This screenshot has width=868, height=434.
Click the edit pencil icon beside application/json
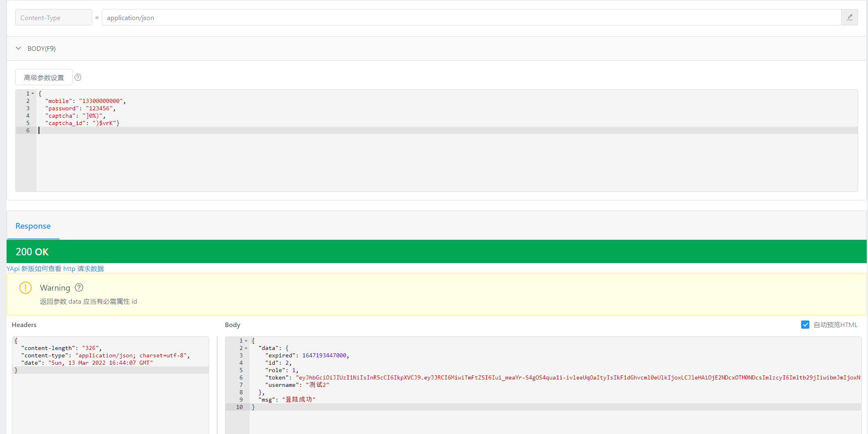[x=850, y=17]
